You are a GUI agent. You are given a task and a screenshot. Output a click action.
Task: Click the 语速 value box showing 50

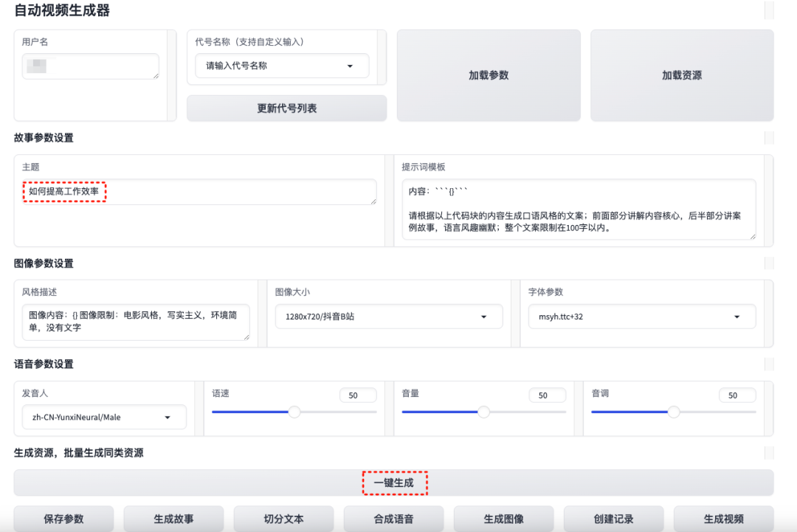(358, 395)
